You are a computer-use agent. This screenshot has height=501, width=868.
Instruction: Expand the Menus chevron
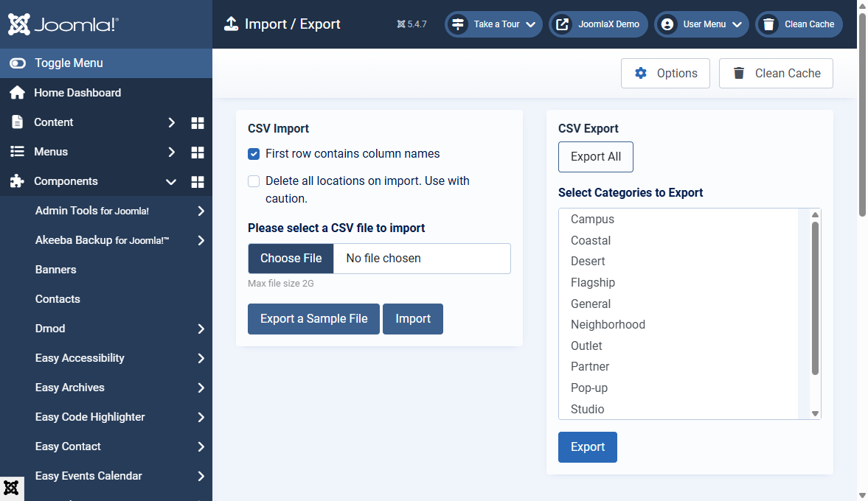(172, 152)
